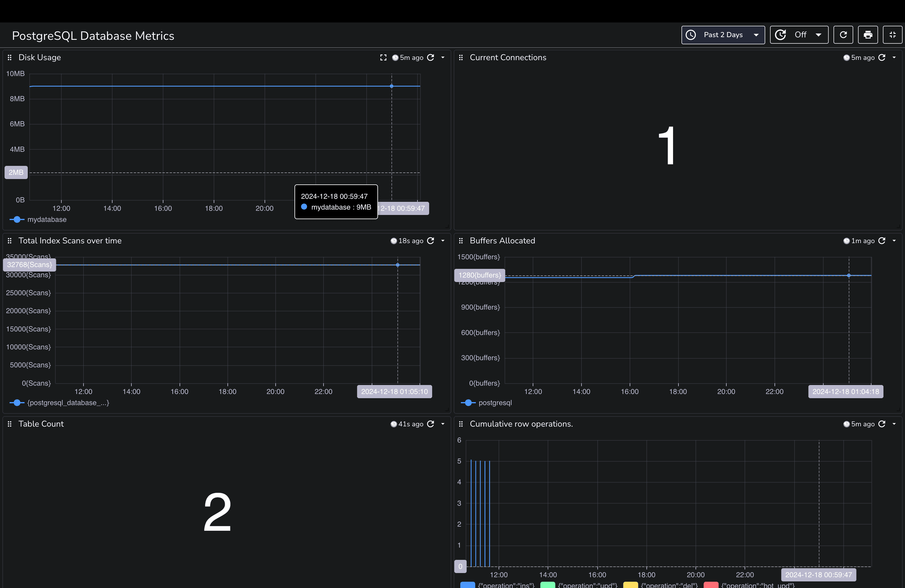905x588 pixels.
Task: Open the auto-refresh Off dropdown
Action: [x=799, y=35]
